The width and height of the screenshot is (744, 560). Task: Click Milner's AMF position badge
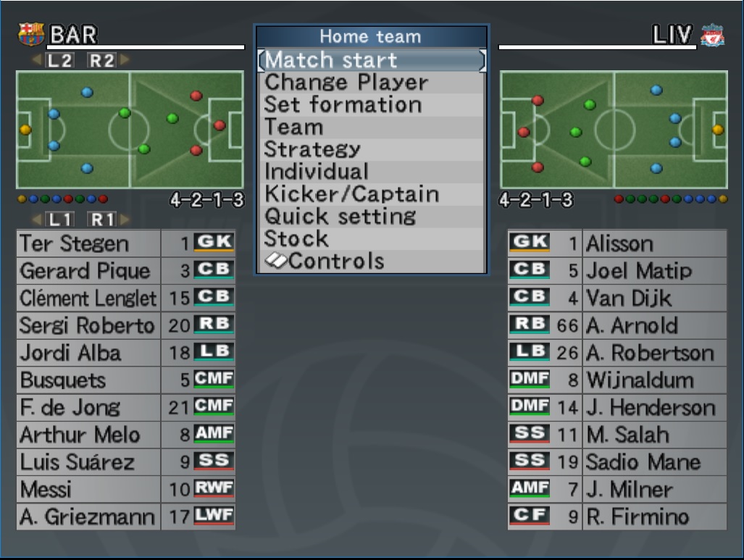(530, 490)
